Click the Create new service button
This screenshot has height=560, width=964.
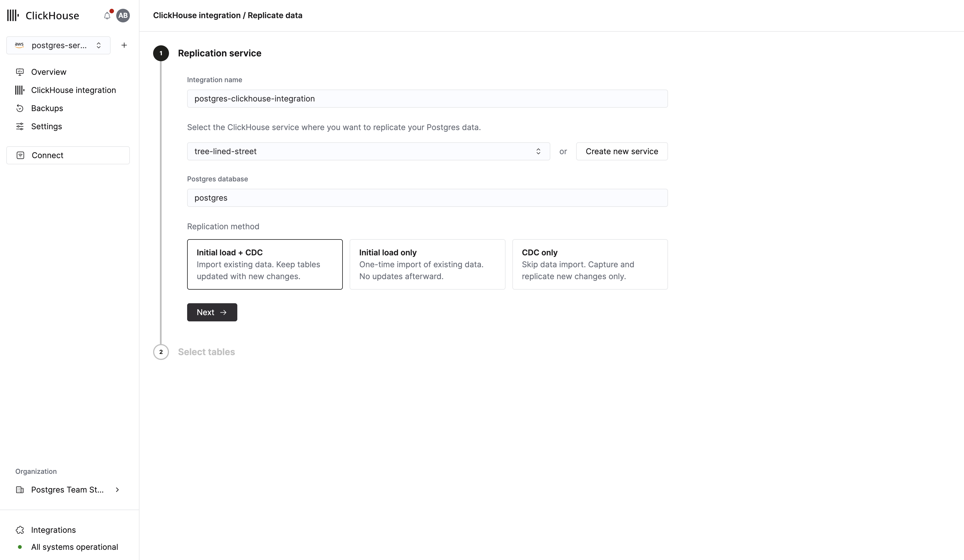coord(621,151)
